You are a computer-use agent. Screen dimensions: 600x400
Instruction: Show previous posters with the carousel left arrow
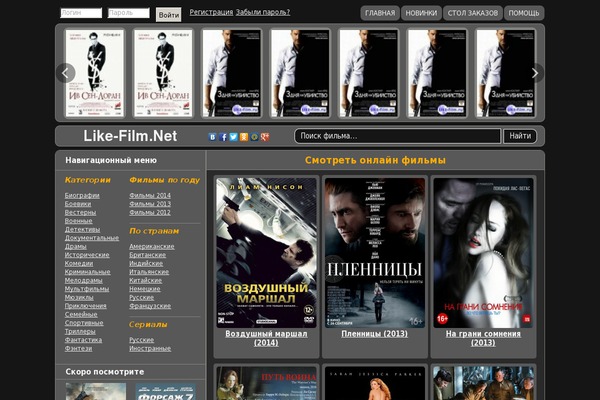(65, 73)
